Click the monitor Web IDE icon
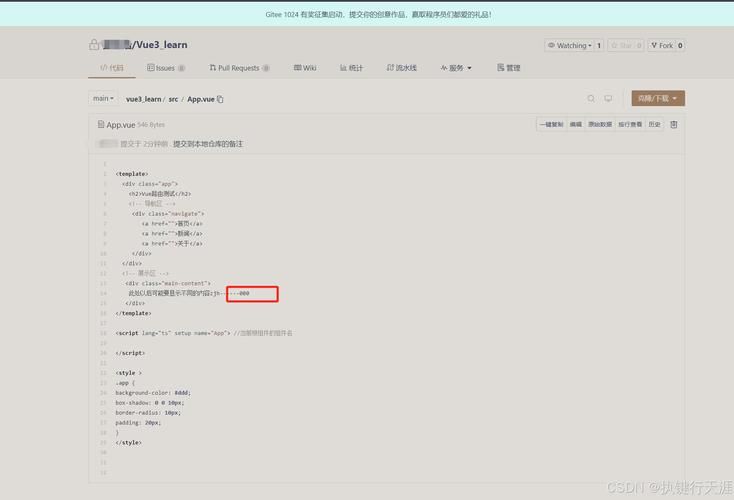 (x=608, y=98)
